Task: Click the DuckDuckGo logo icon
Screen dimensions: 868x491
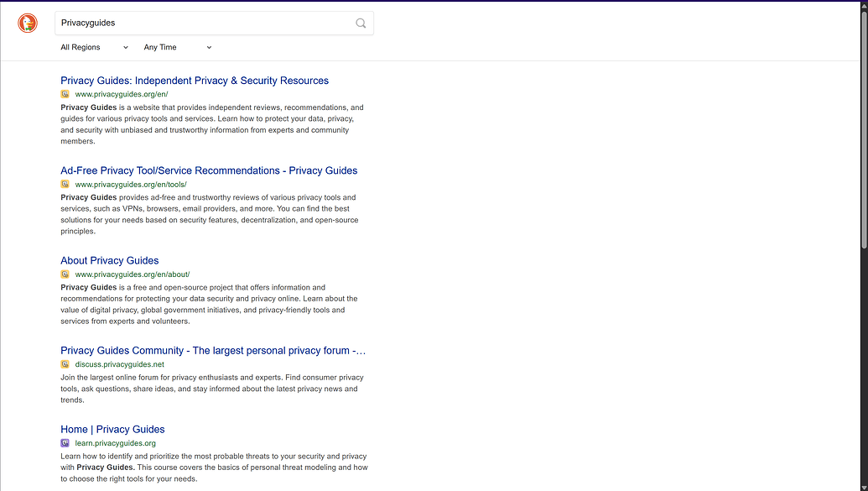Action: point(28,23)
